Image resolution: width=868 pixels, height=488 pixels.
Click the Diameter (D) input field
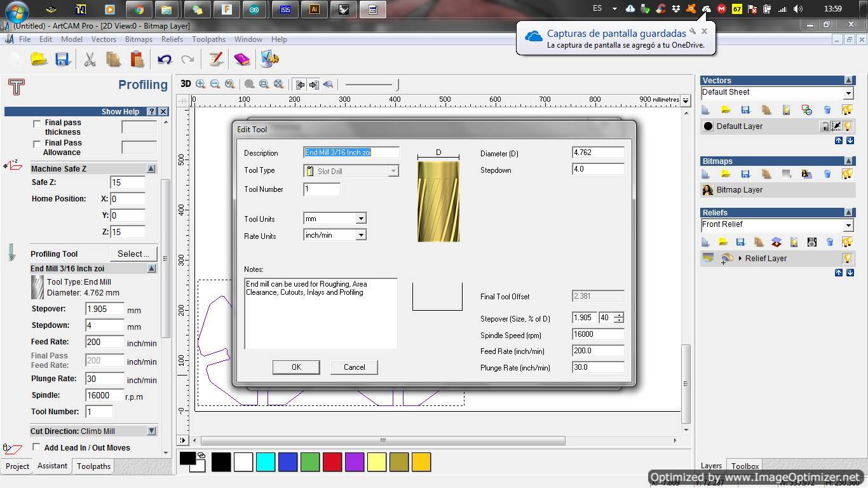(x=598, y=152)
